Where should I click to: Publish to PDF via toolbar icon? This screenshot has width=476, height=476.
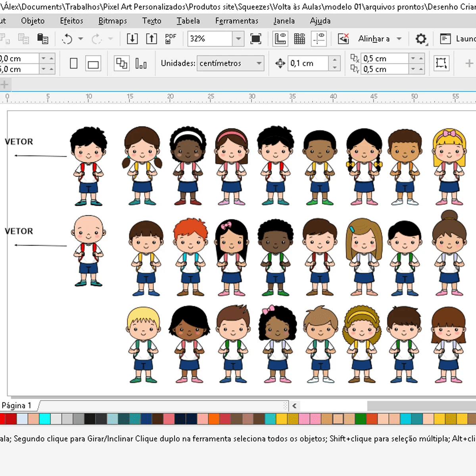pos(171,39)
